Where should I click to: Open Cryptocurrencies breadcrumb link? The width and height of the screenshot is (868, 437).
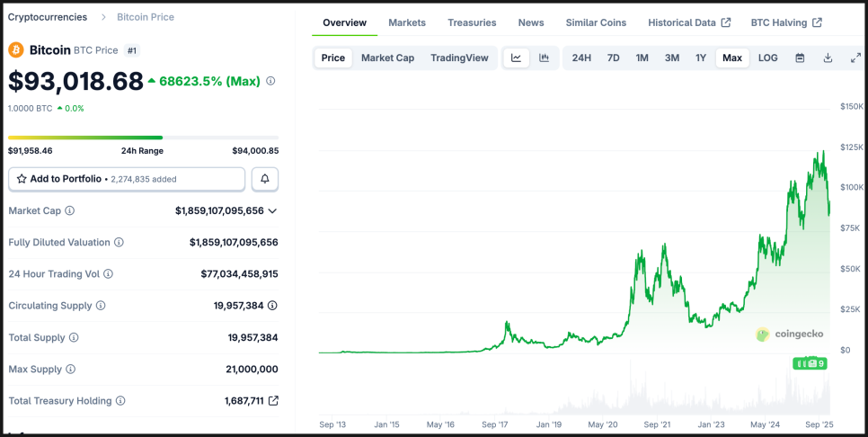click(48, 17)
